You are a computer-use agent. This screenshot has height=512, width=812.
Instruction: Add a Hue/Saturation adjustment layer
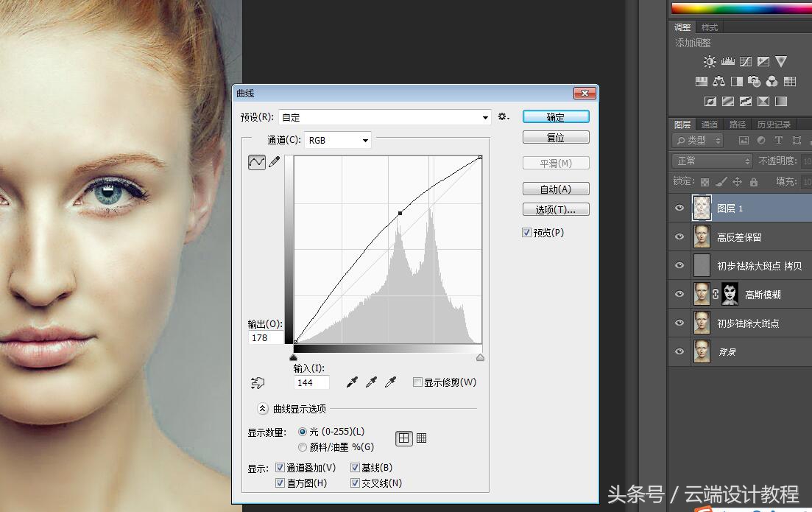(701, 81)
